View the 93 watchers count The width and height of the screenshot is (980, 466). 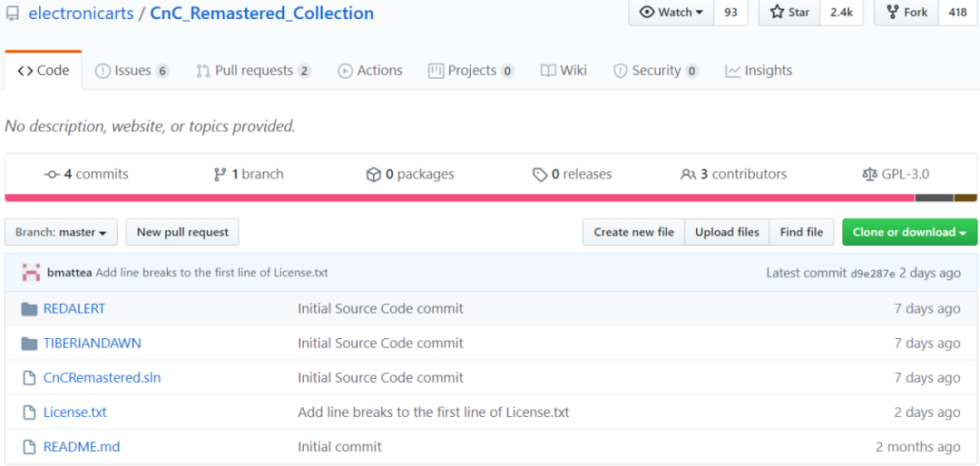tap(730, 13)
